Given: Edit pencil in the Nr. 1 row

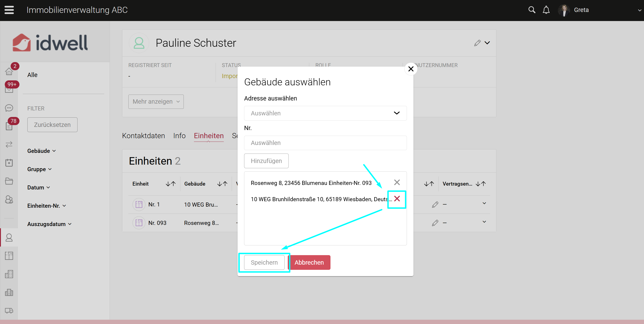Looking at the screenshot, I should tap(435, 204).
